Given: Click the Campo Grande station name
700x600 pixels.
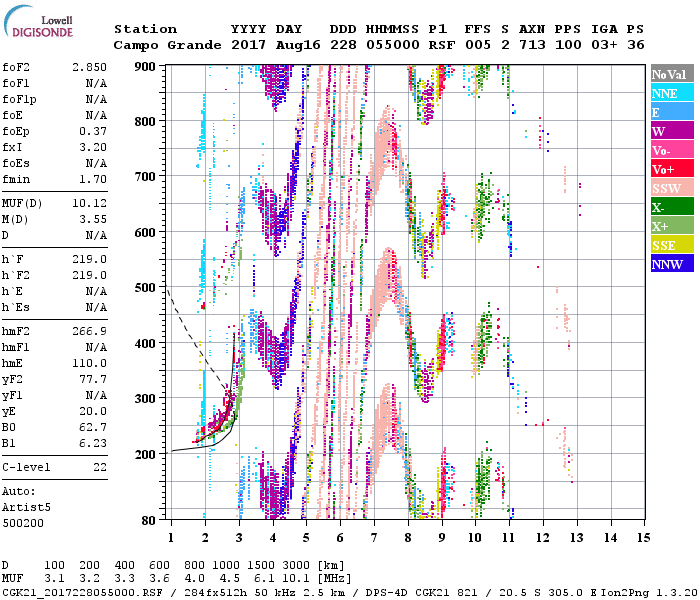Looking at the screenshot, I should pyautogui.click(x=158, y=45).
